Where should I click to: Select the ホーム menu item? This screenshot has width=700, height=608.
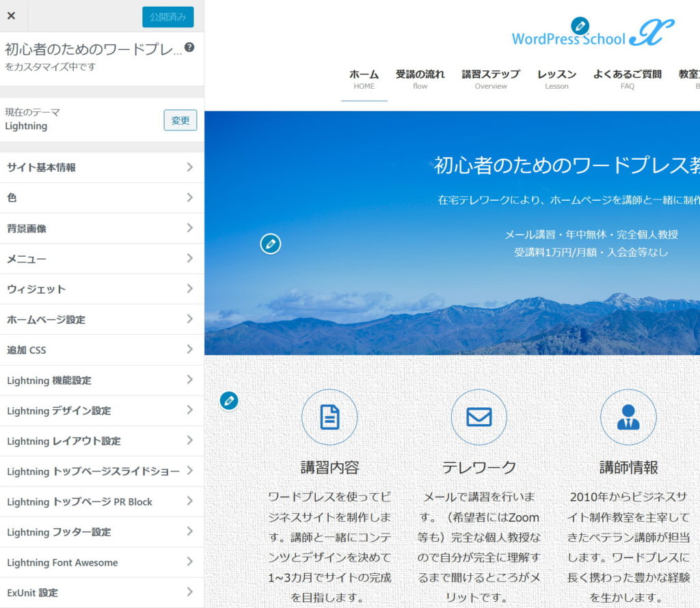(x=364, y=79)
